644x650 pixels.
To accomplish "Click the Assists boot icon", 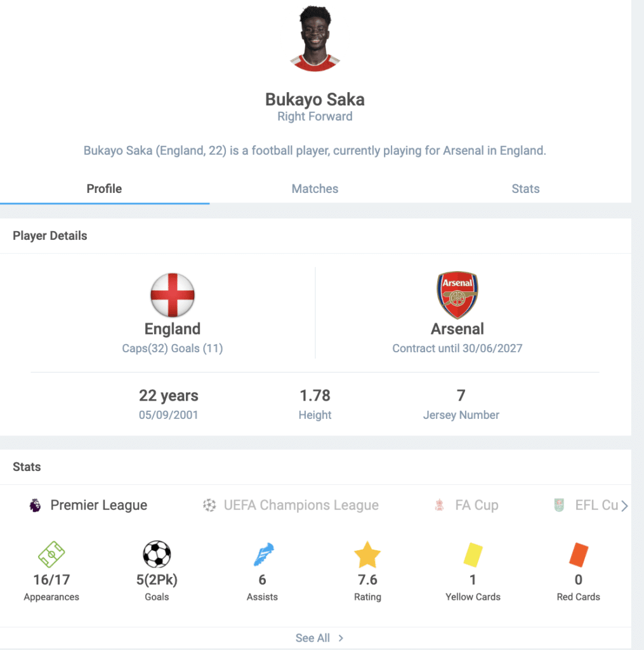I will pyautogui.click(x=263, y=554).
